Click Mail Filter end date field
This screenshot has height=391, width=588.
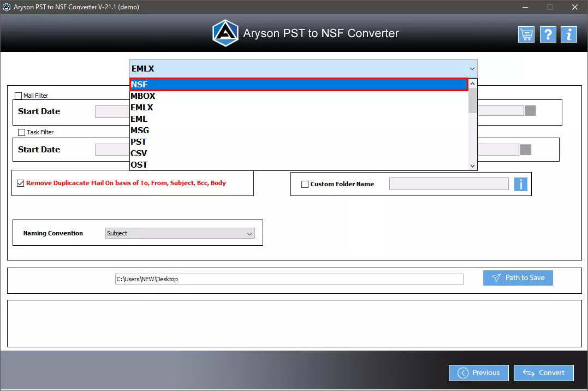(x=501, y=110)
